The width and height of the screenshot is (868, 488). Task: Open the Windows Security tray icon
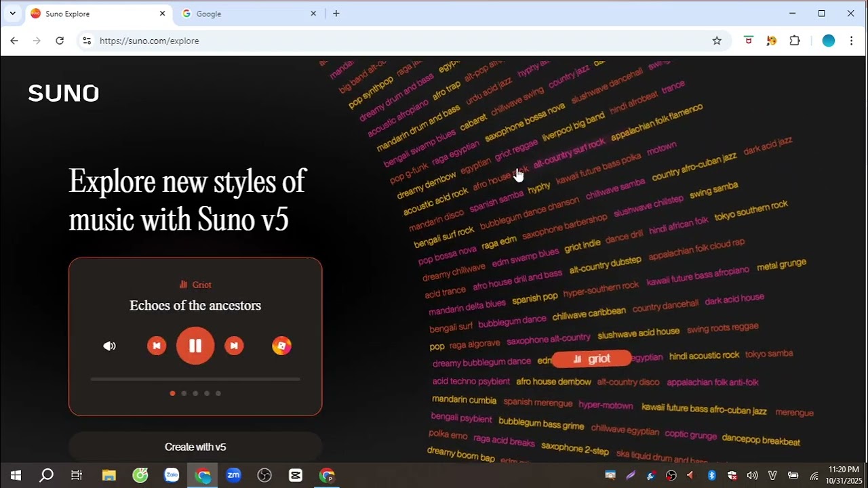click(732, 475)
